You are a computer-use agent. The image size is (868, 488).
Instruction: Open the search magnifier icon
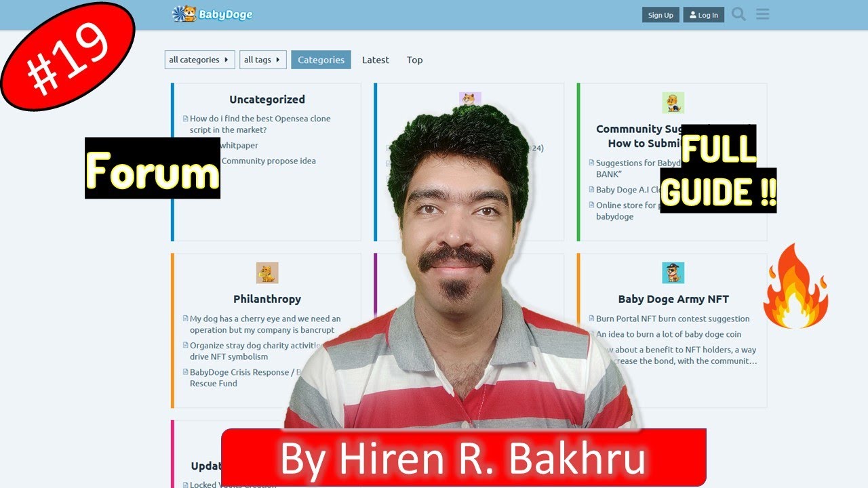pos(738,14)
